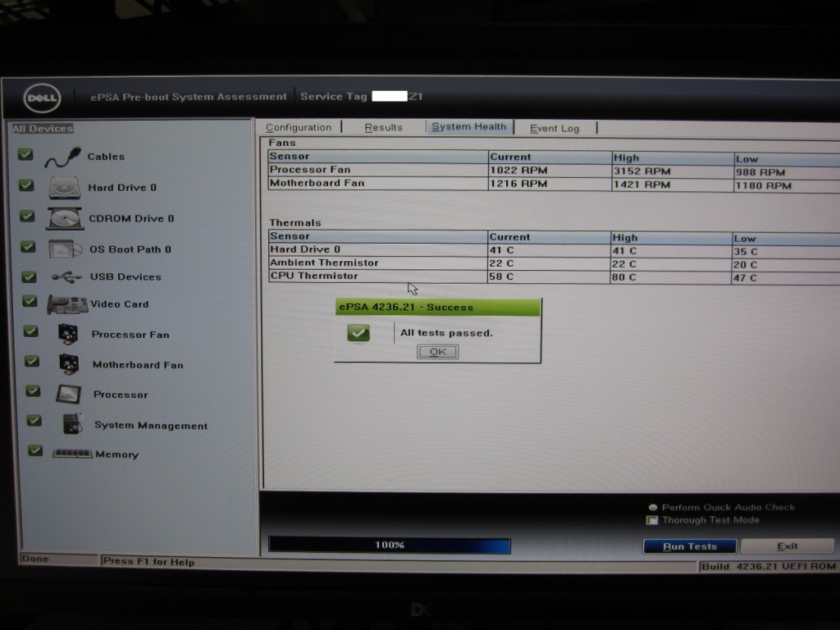Enable Thorough Test Mode checkbox

click(x=653, y=520)
